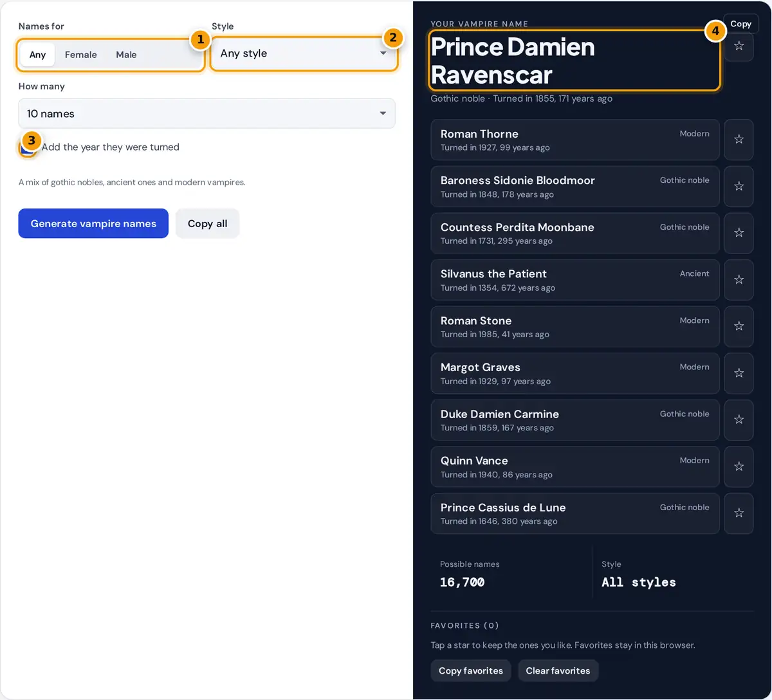The image size is (772, 700).
Task: Toggle Add the year they were turned
Action: click(28, 147)
